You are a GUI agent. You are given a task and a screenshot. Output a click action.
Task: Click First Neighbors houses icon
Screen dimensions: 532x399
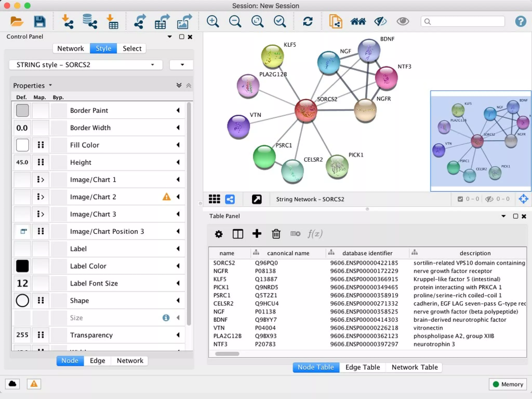coord(358,22)
